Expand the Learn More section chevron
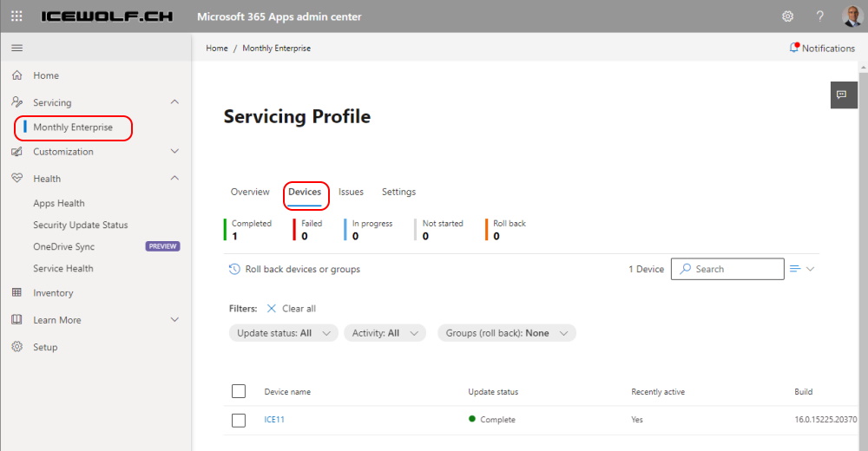868x451 pixels. click(175, 319)
